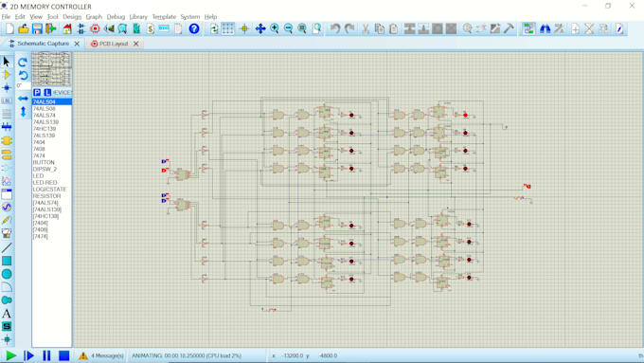Select 74ALS74 in the device list

(x=52, y=116)
